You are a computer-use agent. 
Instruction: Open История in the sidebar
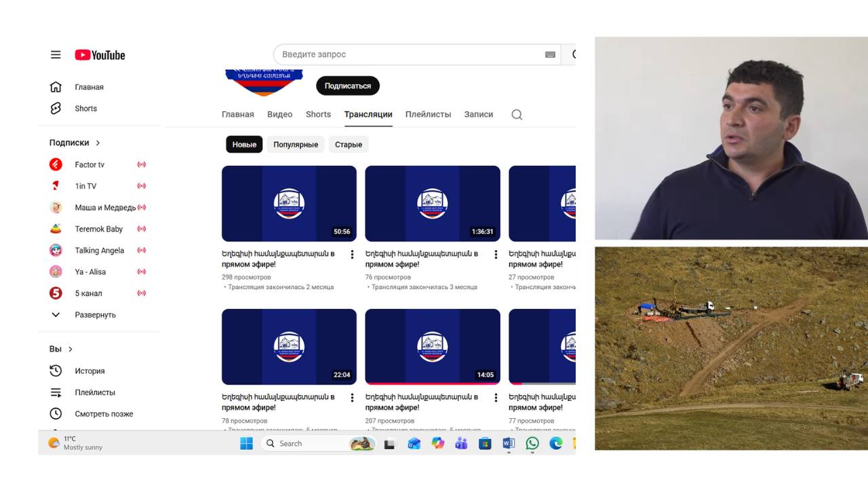pos(90,371)
